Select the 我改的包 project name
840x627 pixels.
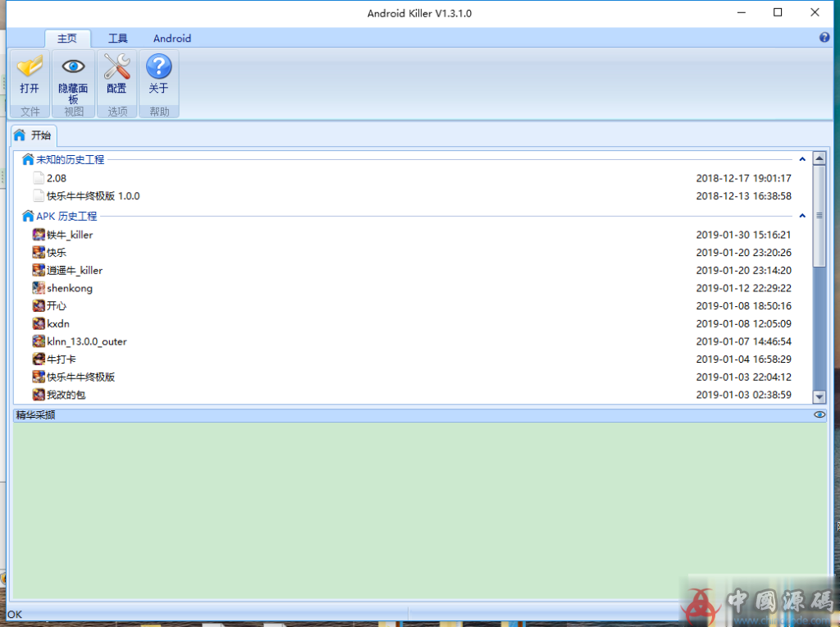tap(66, 395)
